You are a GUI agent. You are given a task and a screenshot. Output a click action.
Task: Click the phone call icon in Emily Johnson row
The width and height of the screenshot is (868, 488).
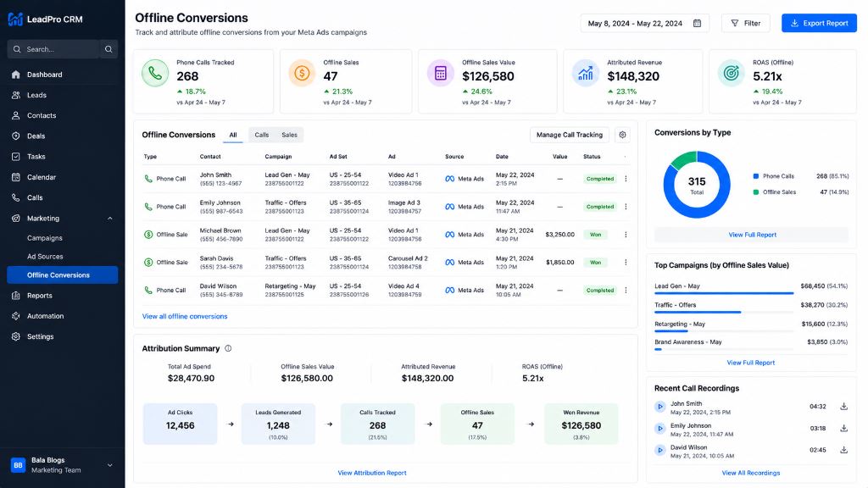click(x=148, y=207)
